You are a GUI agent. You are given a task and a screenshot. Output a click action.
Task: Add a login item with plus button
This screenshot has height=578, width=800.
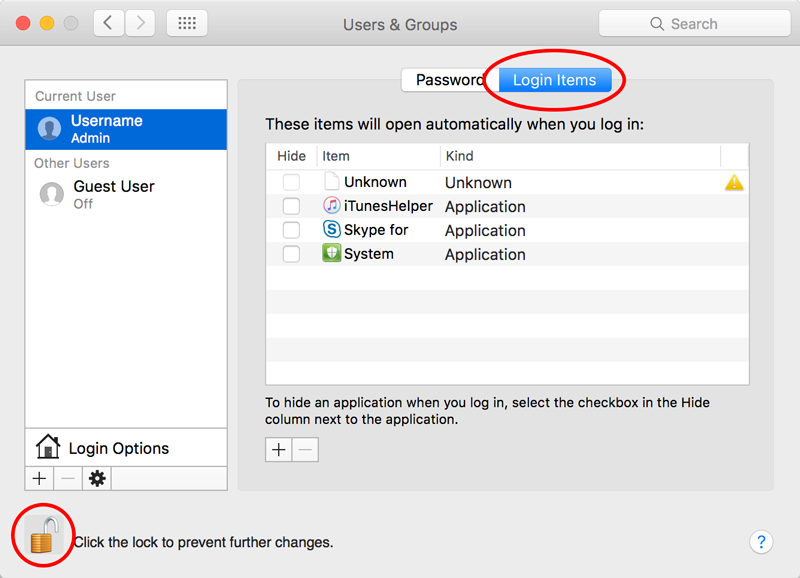279,450
